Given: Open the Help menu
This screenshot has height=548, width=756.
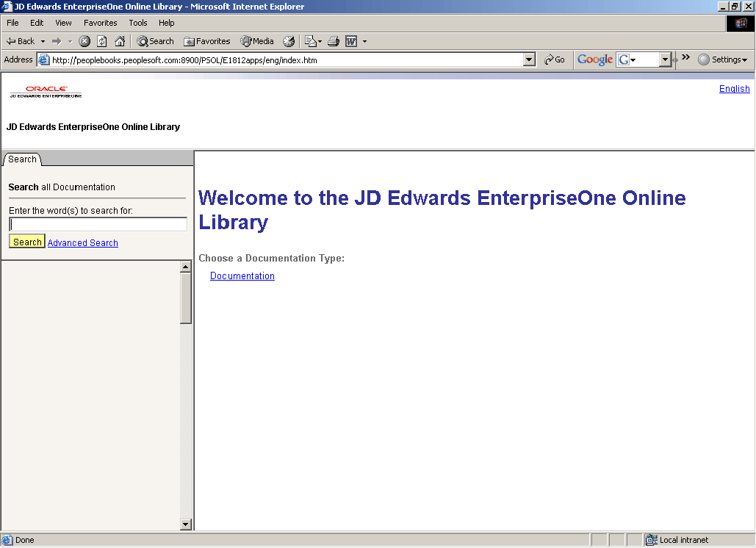Looking at the screenshot, I should pyautogui.click(x=166, y=23).
